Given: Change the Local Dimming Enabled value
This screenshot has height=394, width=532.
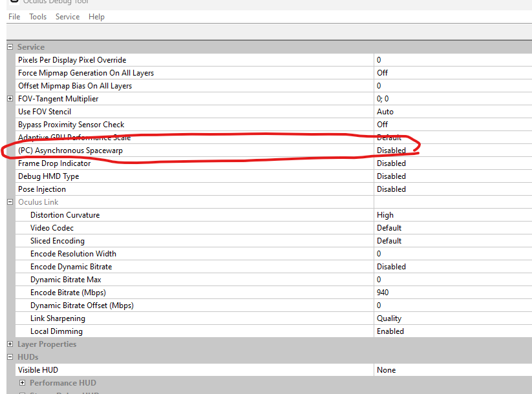Looking at the screenshot, I should (453, 331).
